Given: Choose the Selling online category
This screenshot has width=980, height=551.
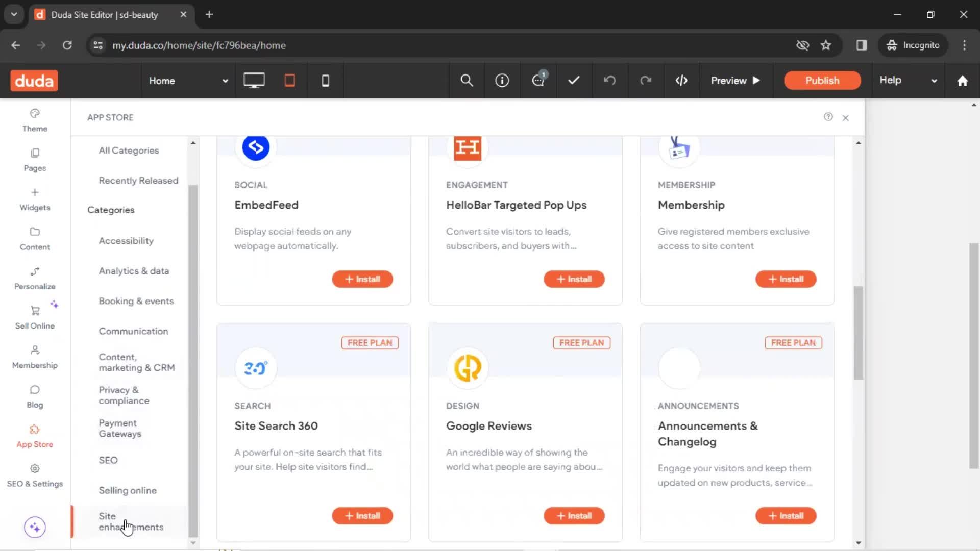Looking at the screenshot, I should pos(128,490).
